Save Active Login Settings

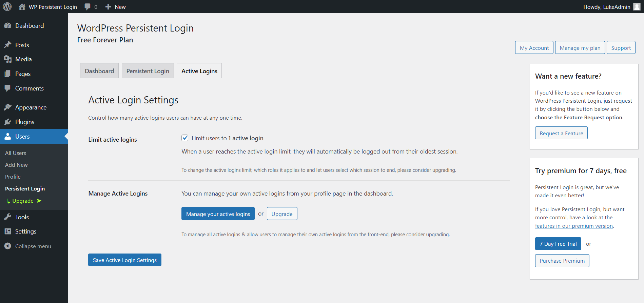(125, 260)
